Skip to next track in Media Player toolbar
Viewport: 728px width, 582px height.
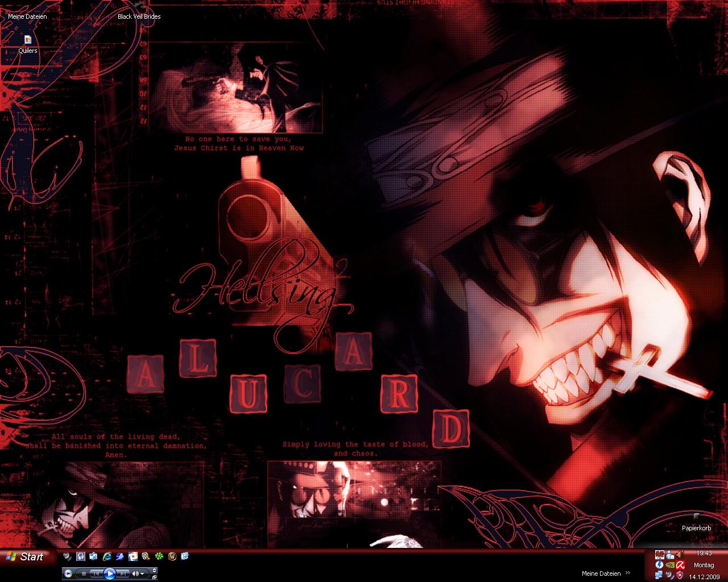(x=122, y=573)
